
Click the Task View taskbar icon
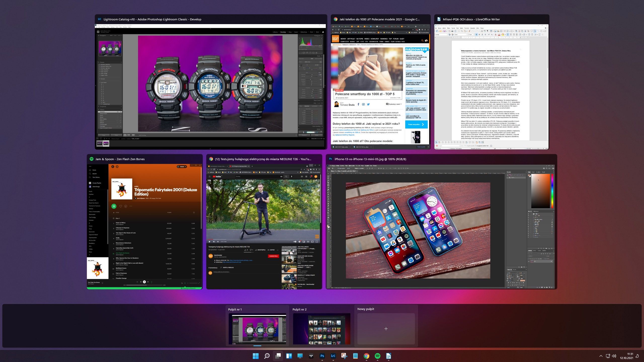(x=278, y=356)
